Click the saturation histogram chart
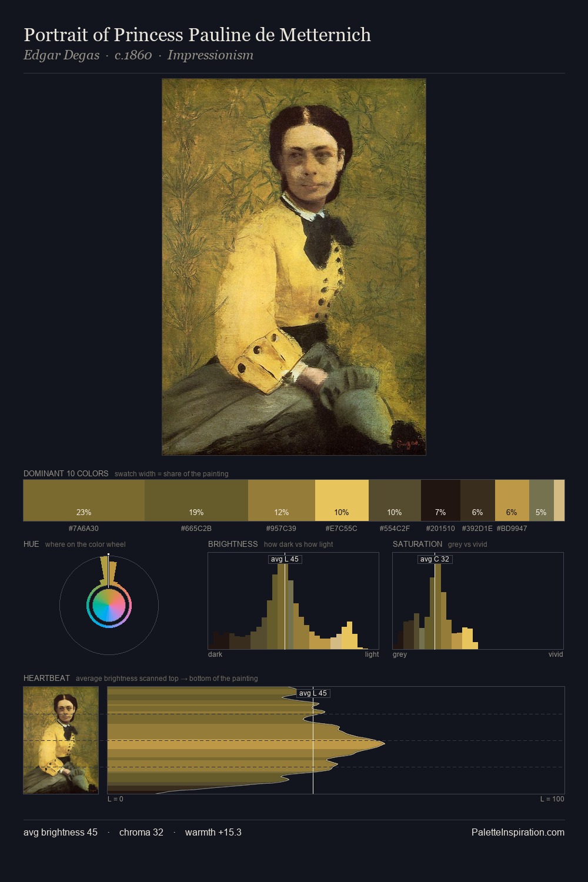Screen dimensions: 588x882 [478, 601]
